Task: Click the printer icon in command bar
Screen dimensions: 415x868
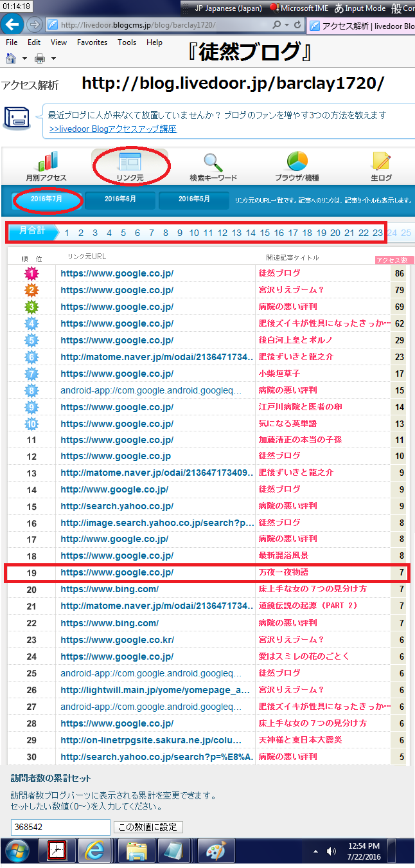Action: tap(40, 59)
